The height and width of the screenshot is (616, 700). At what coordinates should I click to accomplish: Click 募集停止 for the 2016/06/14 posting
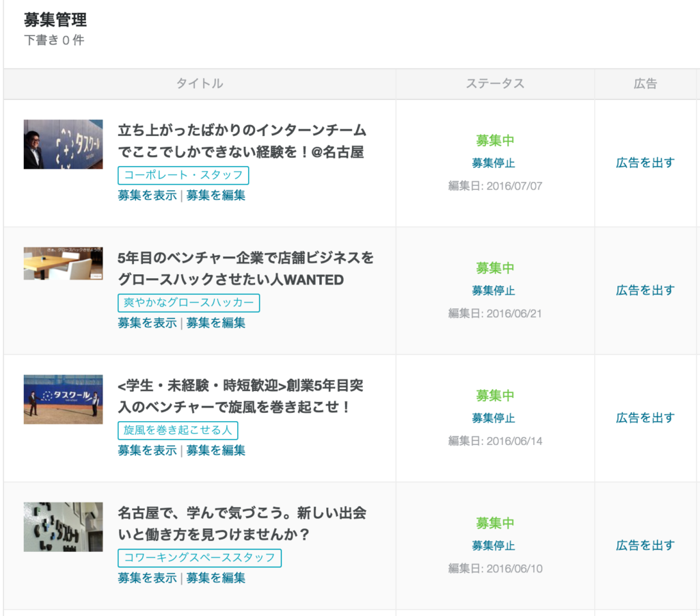[x=494, y=418]
